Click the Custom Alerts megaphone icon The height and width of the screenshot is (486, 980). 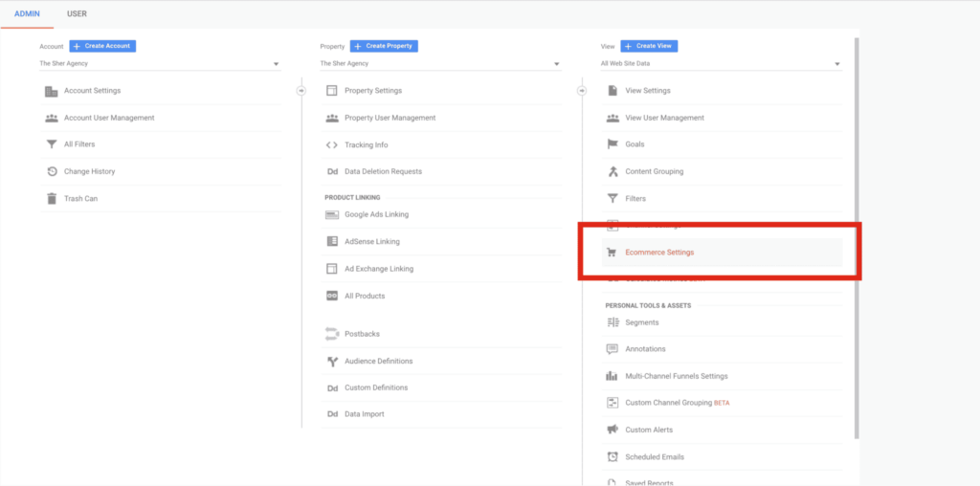coord(612,431)
